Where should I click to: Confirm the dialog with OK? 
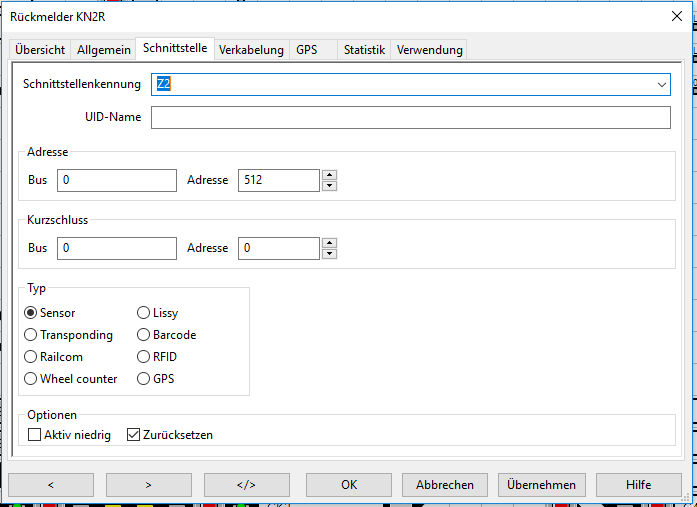348,485
